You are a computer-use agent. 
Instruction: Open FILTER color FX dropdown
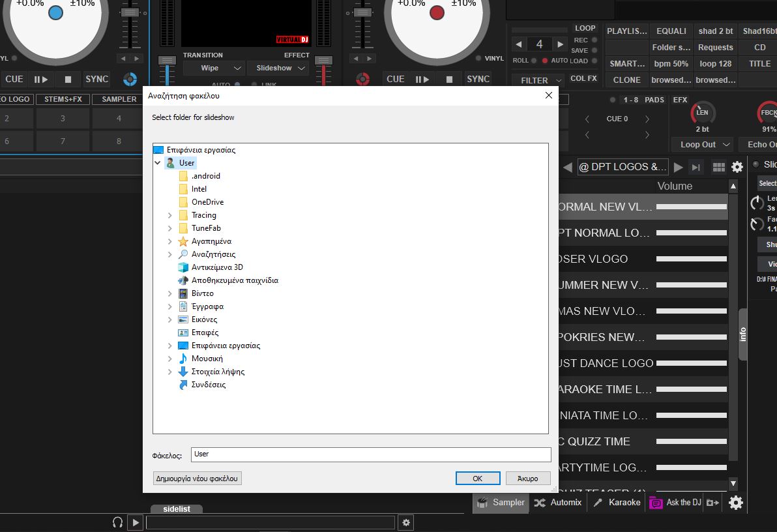tap(538, 80)
